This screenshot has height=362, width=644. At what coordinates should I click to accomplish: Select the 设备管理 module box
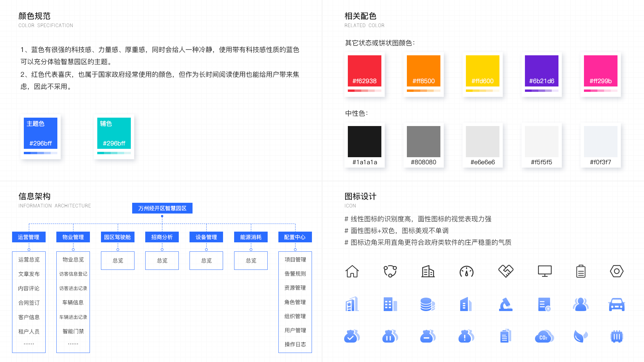click(206, 237)
